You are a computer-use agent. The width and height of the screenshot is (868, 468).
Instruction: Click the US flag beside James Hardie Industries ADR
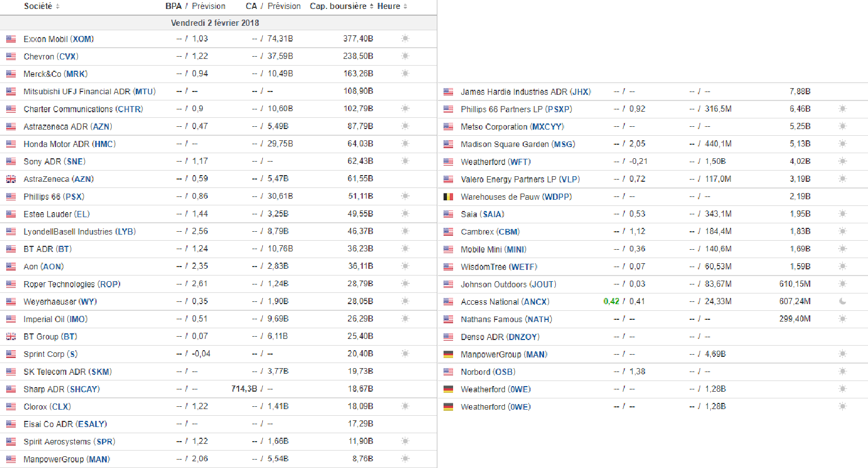tap(448, 91)
